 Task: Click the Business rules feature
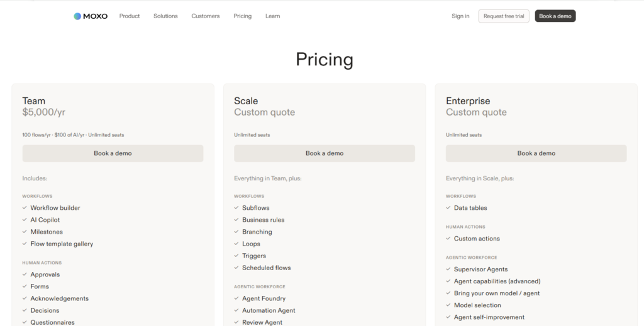(264, 220)
